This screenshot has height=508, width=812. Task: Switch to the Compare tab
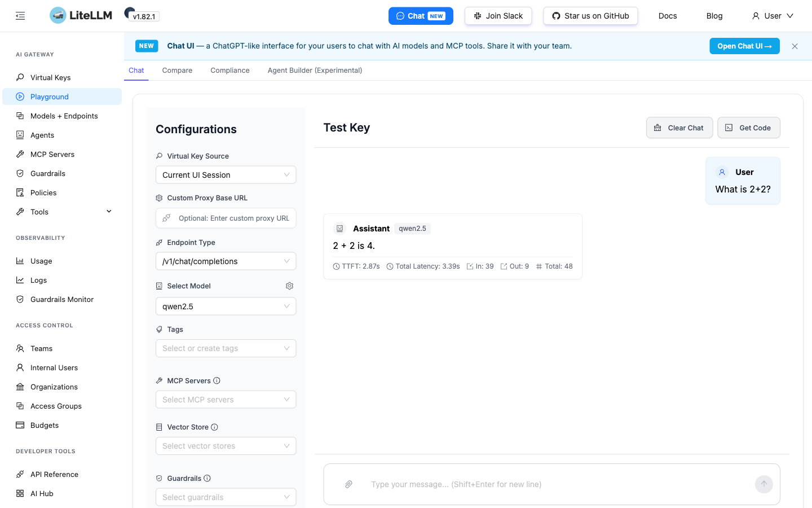(177, 71)
